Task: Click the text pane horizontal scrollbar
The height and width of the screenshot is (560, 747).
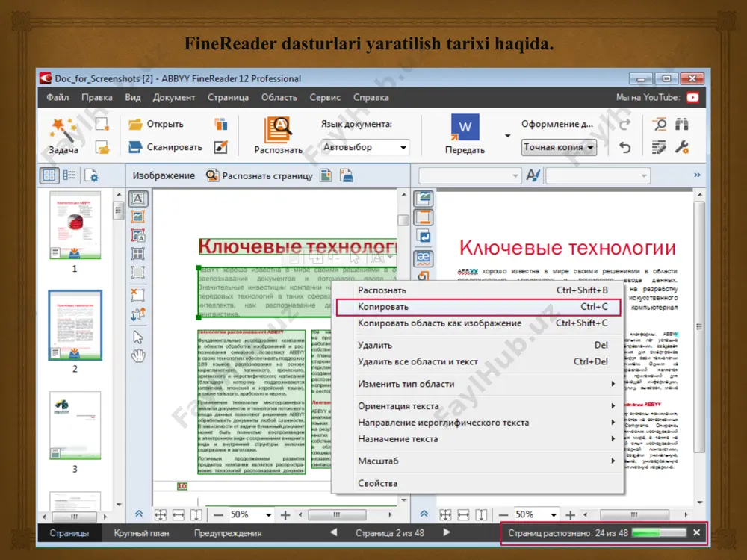Action: [634, 514]
